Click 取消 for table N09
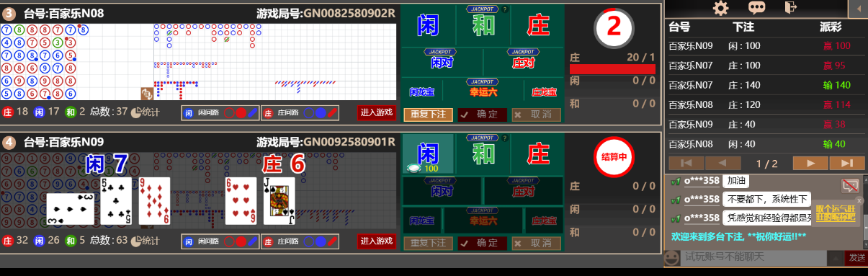The width and height of the screenshot is (868, 276). point(537,243)
